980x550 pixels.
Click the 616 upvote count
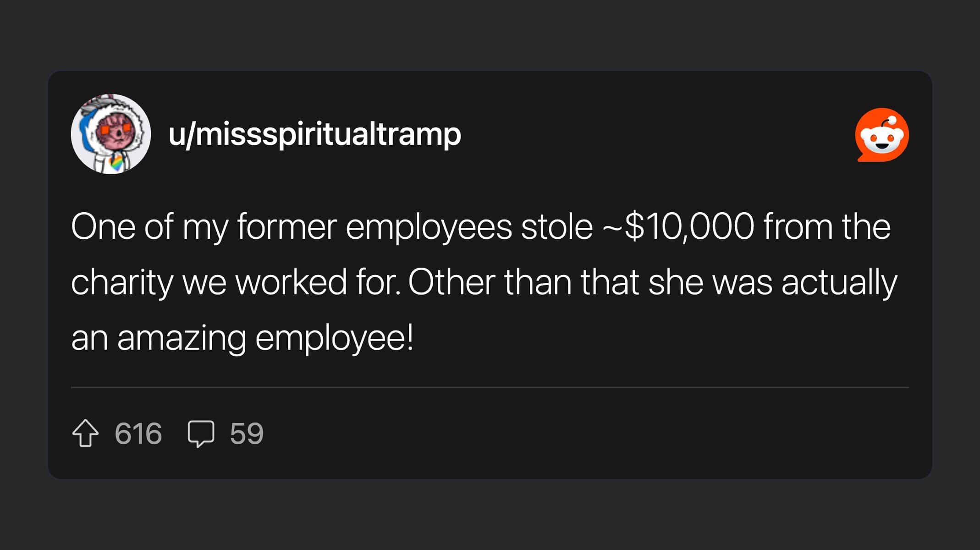138,433
